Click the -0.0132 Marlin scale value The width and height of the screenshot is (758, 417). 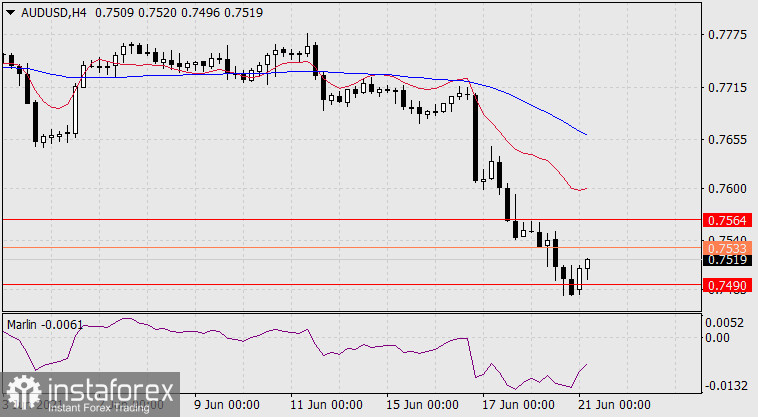click(x=724, y=386)
